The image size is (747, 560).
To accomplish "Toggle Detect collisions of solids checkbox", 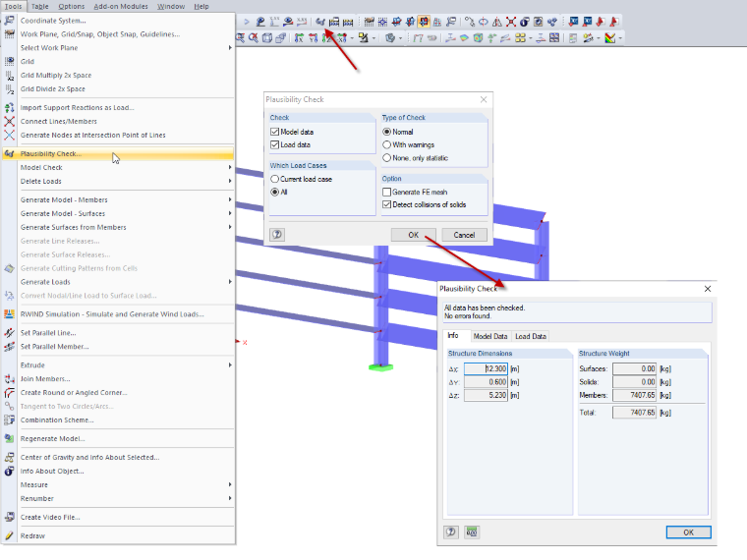I will coord(387,204).
